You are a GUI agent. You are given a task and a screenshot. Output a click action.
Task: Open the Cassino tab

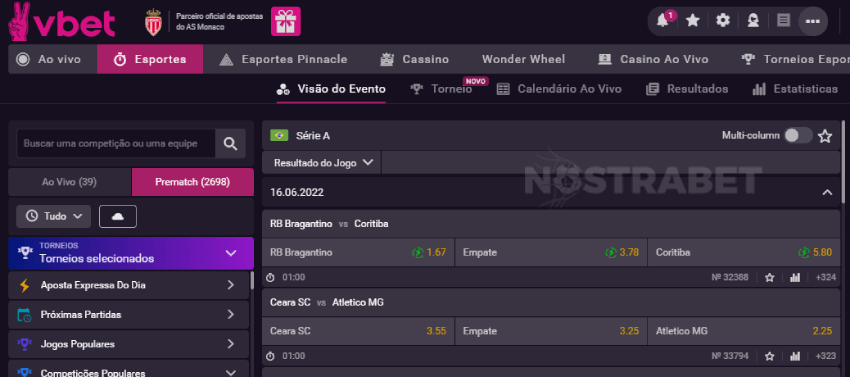(x=414, y=59)
